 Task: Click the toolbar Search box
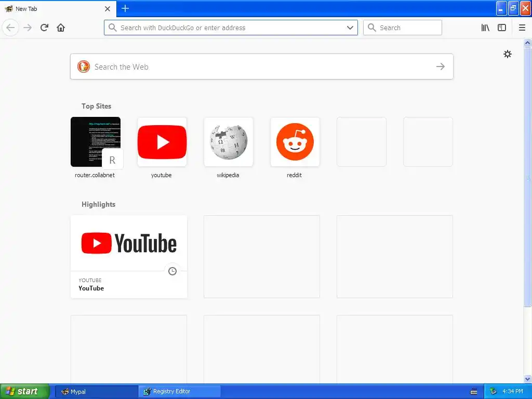click(x=403, y=28)
